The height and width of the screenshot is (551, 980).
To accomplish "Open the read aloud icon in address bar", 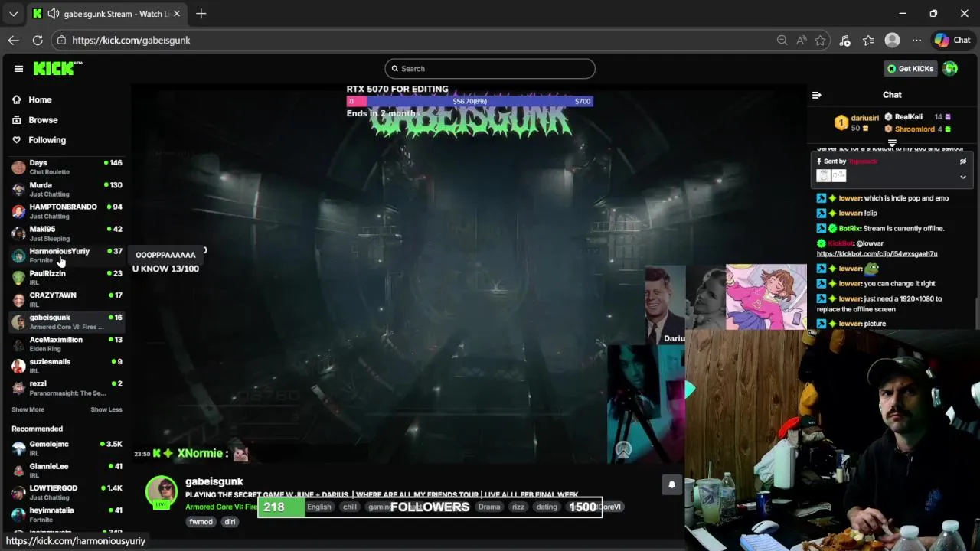I will (801, 40).
